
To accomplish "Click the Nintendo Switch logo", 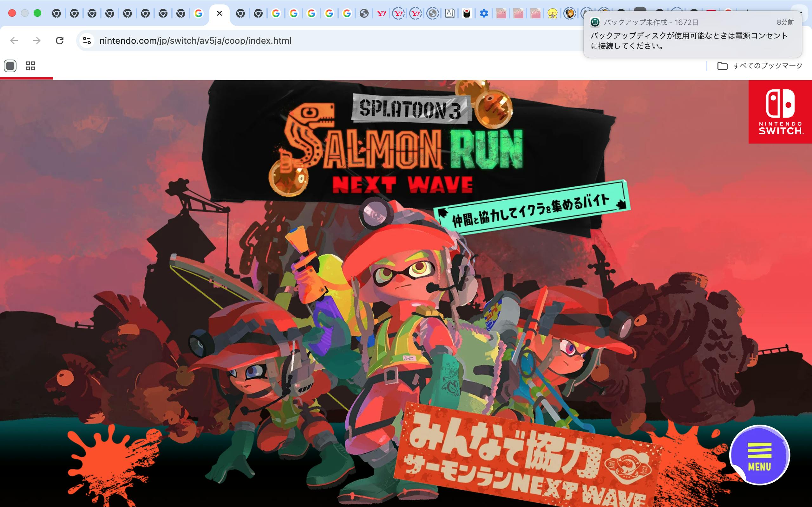I will (780, 112).
